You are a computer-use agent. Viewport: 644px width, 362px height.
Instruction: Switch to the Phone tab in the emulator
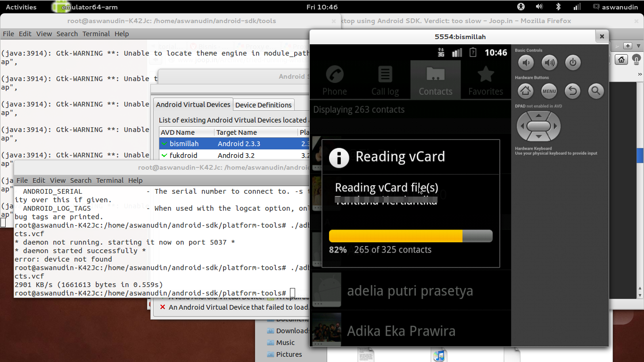[x=335, y=80]
